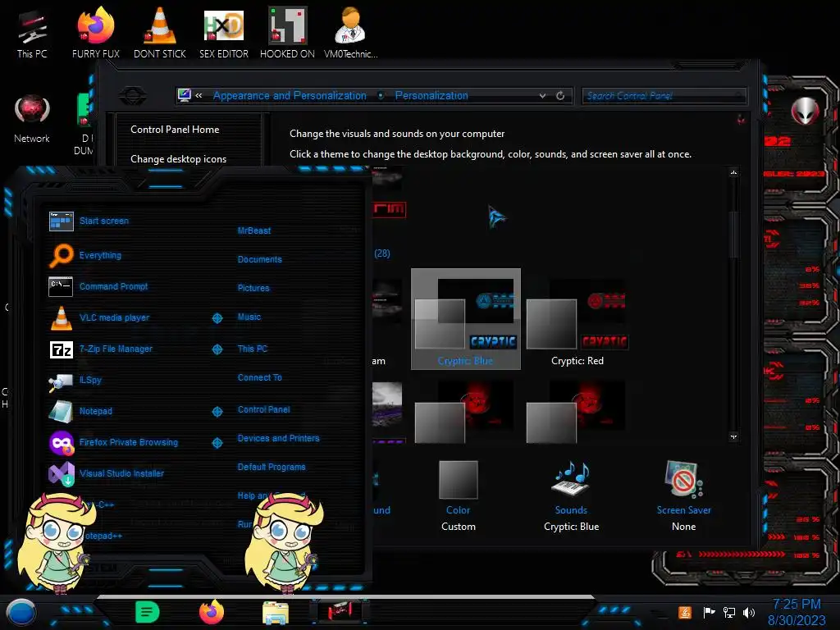Viewport: 840px width, 630px height.
Task: Open Control Panel from Start menu
Action: 263,409
